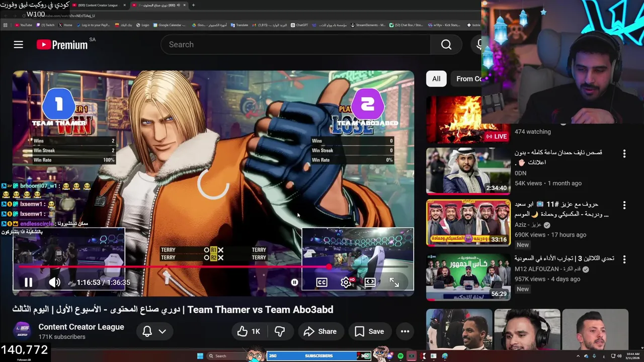Click the Windows taskbar Search box
Image resolution: width=644 pixels, height=362 pixels.
point(226,356)
